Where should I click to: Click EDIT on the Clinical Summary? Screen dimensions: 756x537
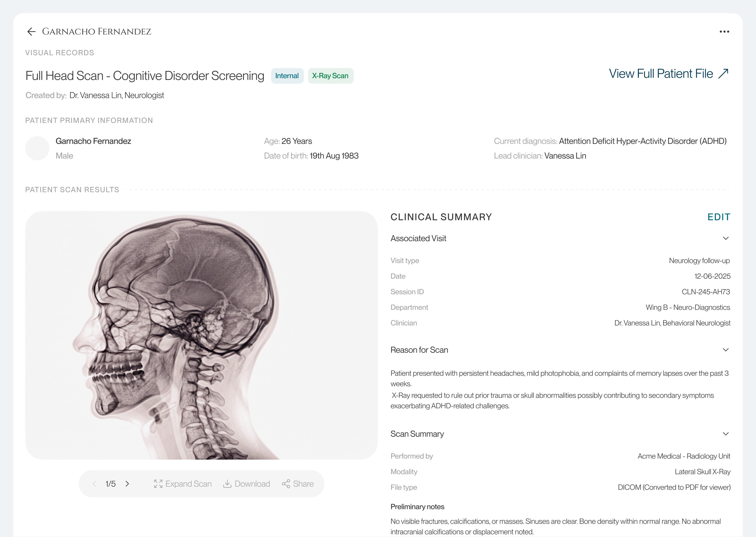click(718, 217)
